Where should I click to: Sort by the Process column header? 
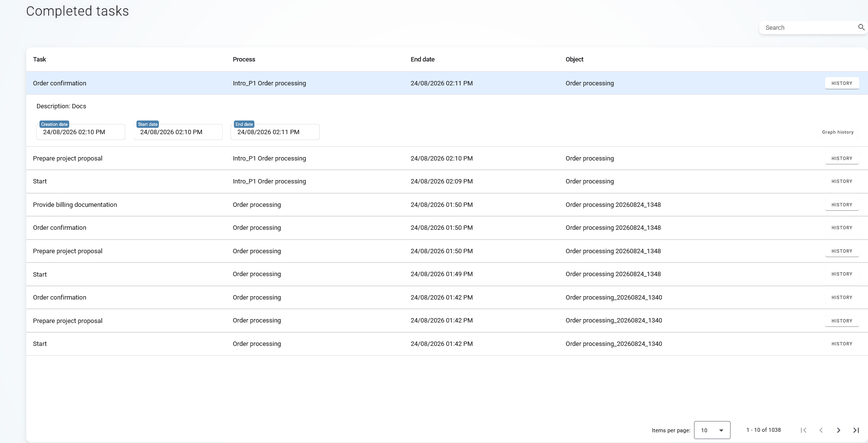tap(244, 60)
